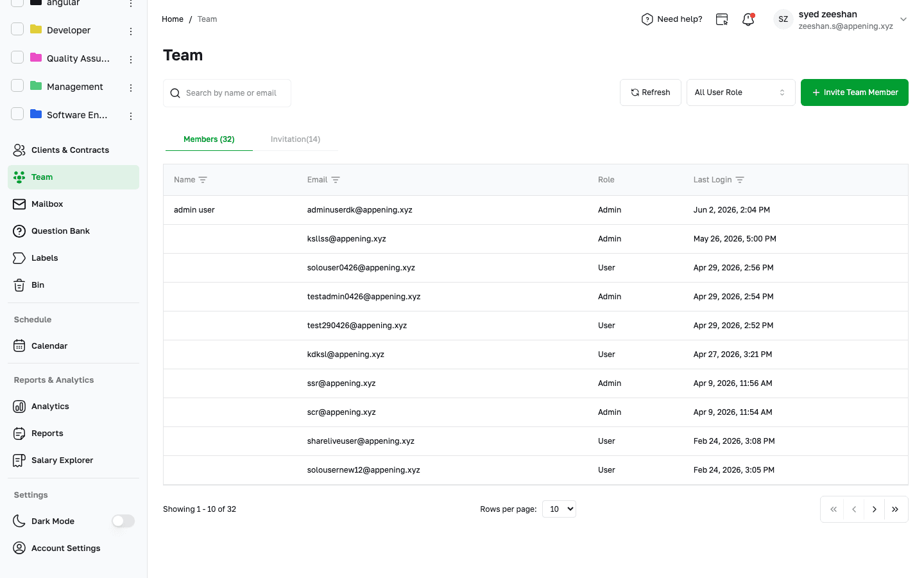
Task: Click the Jun 2, 2026, 2:04 PM login cell
Action: (732, 210)
